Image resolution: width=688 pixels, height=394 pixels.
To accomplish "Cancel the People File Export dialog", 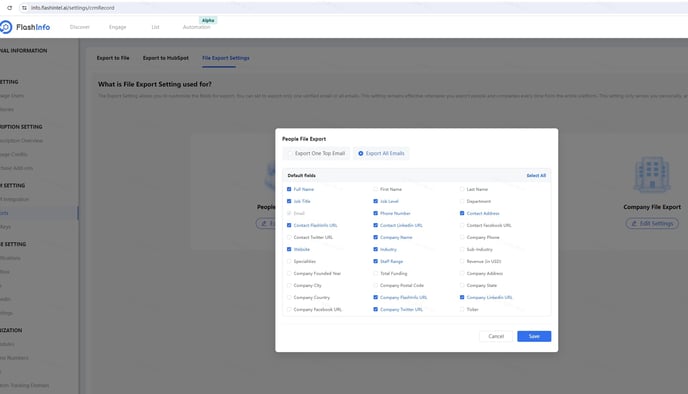I will point(496,336).
